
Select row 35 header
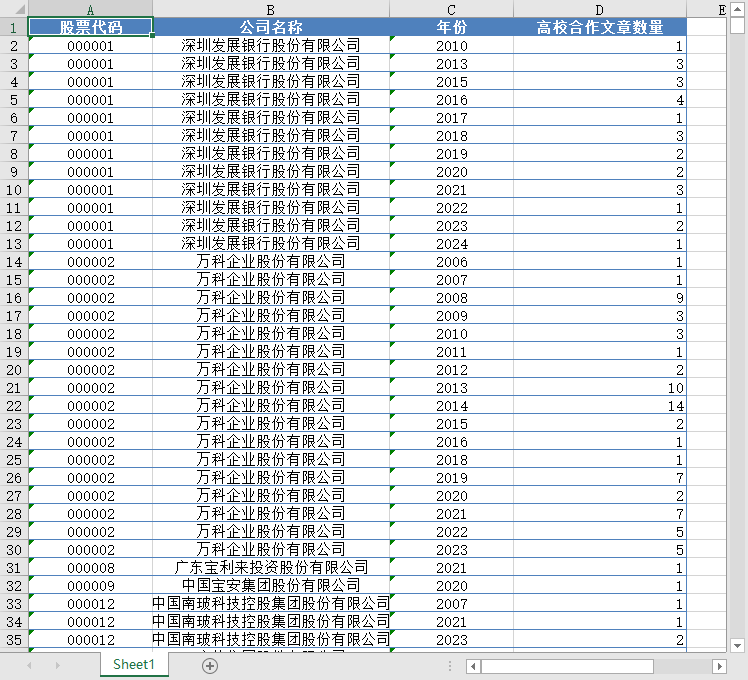[14, 639]
